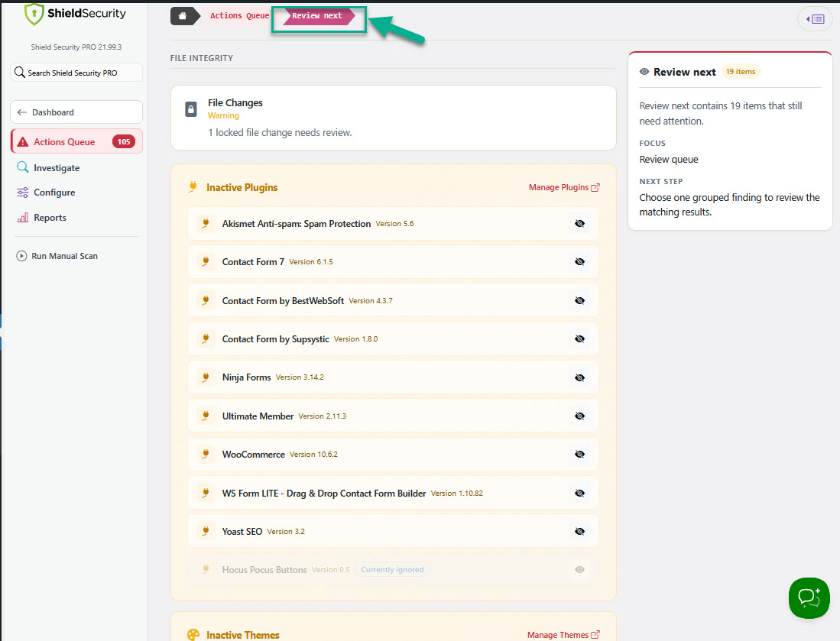
Task: Ignore WS Form LITE via eye icon
Action: (579, 494)
